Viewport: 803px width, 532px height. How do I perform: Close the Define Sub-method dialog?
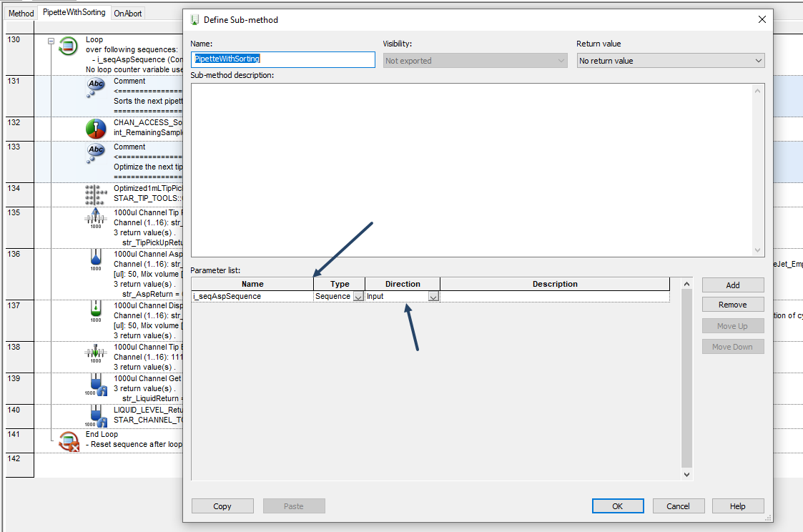click(x=762, y=19)
